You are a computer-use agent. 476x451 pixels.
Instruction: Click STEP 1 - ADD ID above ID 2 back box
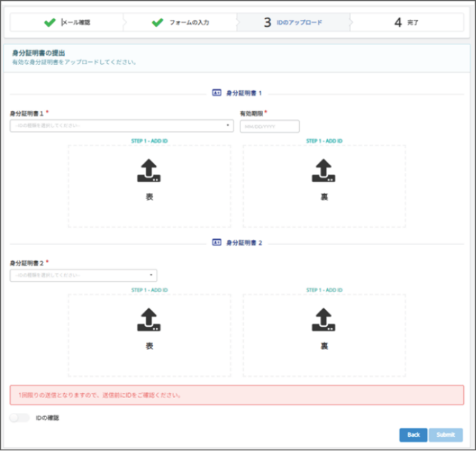click(x=324, y=290)
